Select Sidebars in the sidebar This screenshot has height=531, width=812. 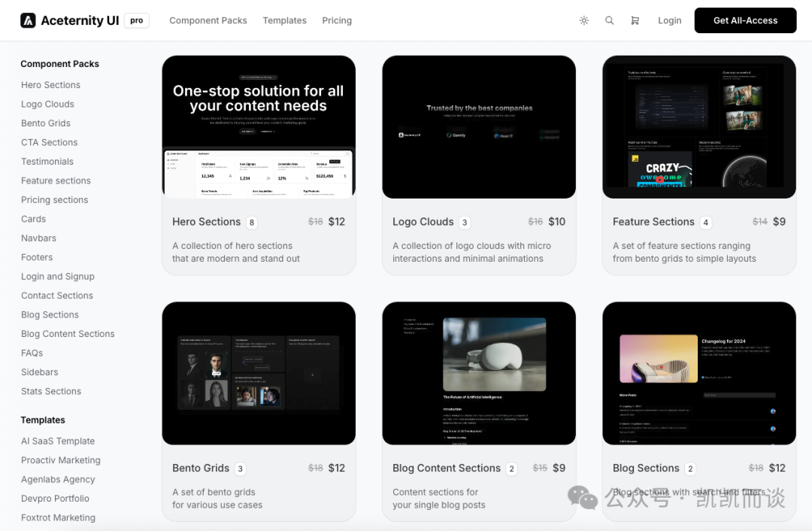(39, 372)
